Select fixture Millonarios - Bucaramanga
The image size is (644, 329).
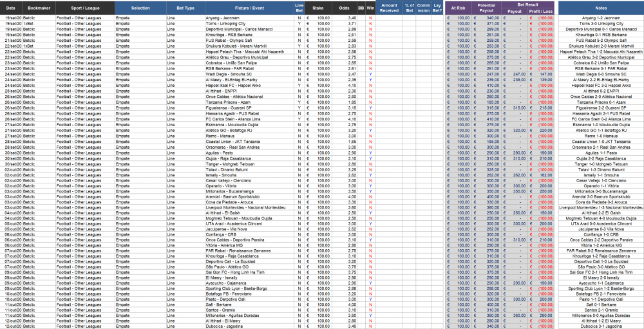click(250, 192)
